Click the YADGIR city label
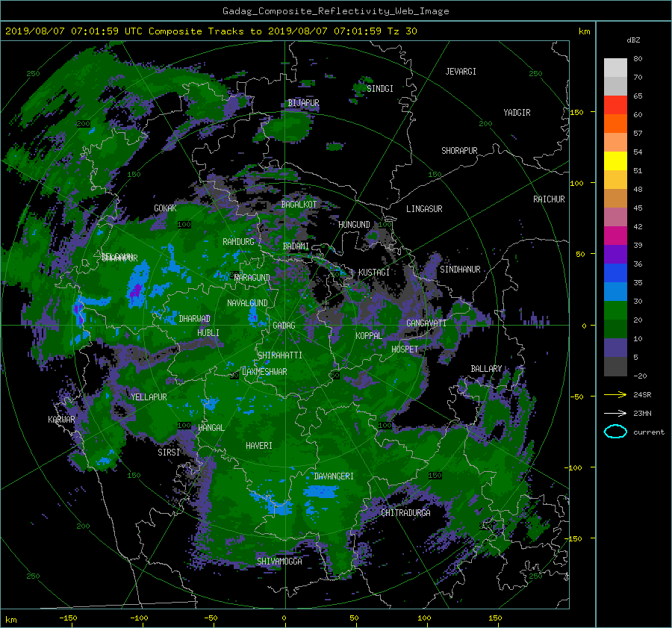 click(x=517, y=113)
